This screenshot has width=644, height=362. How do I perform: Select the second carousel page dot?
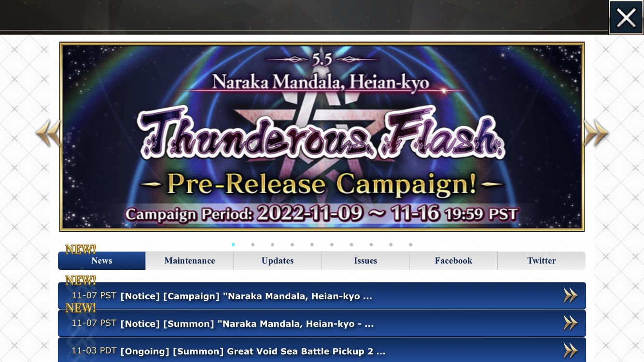253,245
